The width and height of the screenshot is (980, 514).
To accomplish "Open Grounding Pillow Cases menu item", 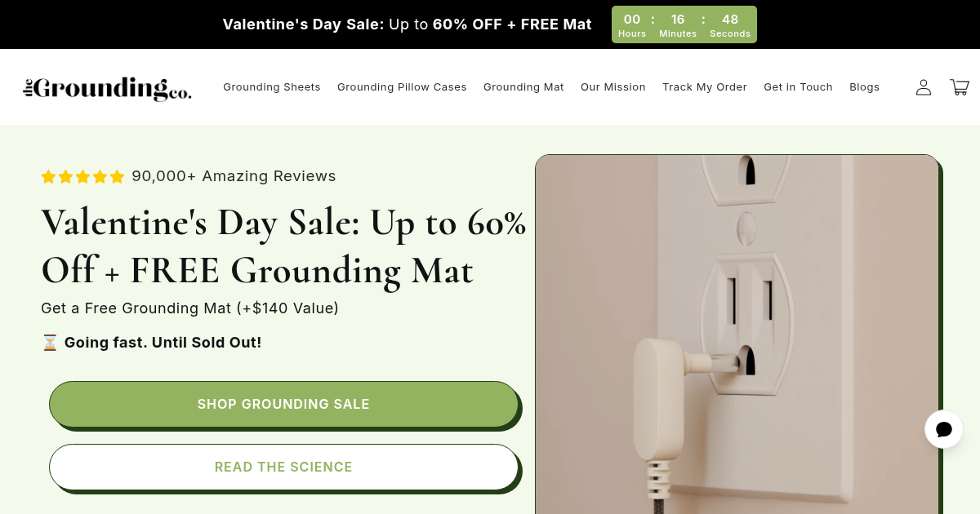I will pyautogui.click(x=402, y=86).
